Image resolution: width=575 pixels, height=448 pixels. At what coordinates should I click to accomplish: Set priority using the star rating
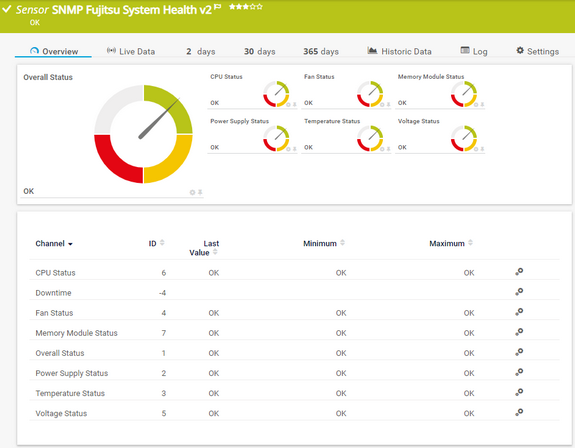(246, 7)
